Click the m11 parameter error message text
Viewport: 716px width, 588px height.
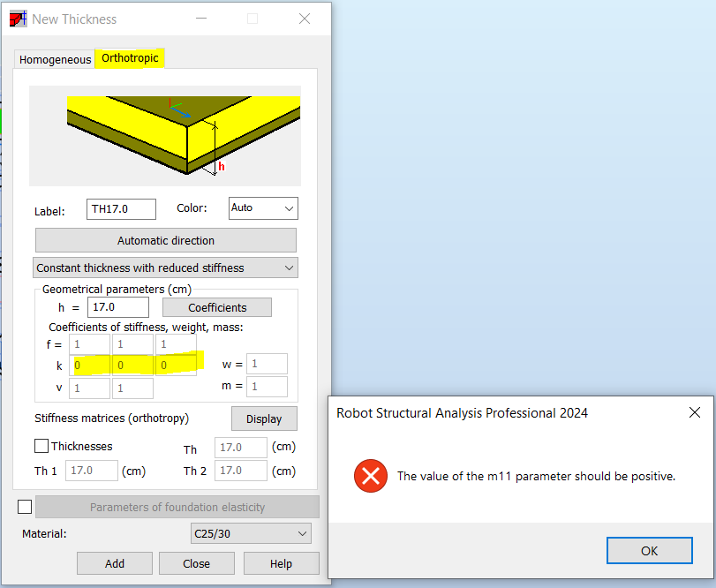tap(536, 476)
